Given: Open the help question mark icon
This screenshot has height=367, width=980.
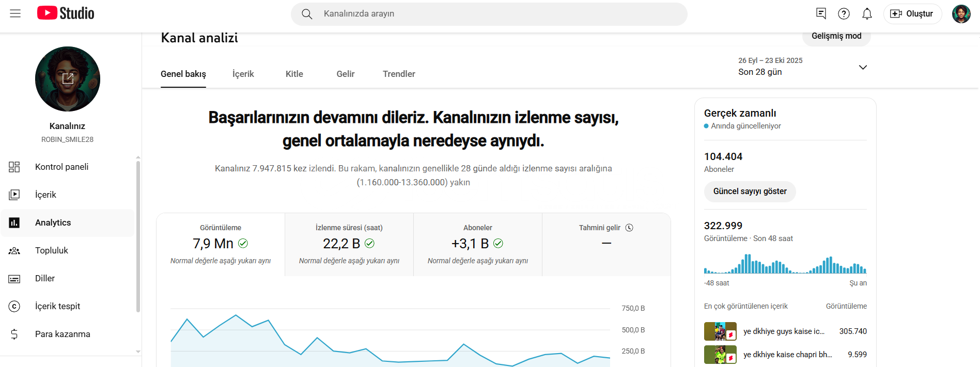Looking at the screenshot, I should [x=844, y=14].
